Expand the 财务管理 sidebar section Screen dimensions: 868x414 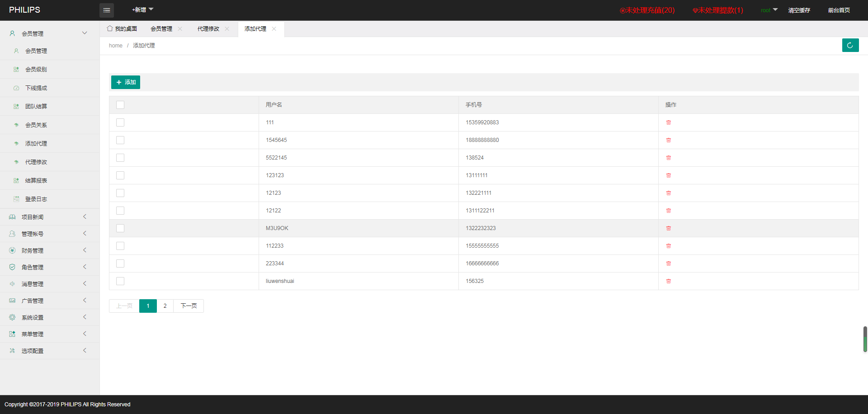[x=50, y=250]
